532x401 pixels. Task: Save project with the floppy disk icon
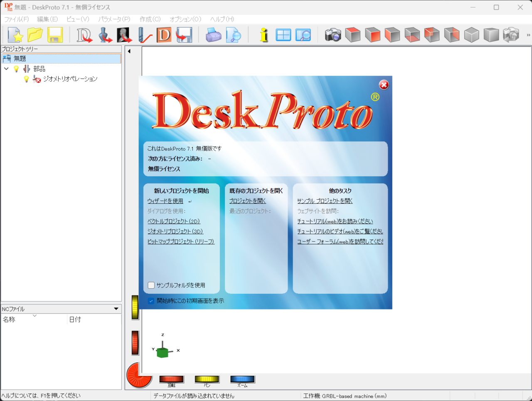pos(55,35)
